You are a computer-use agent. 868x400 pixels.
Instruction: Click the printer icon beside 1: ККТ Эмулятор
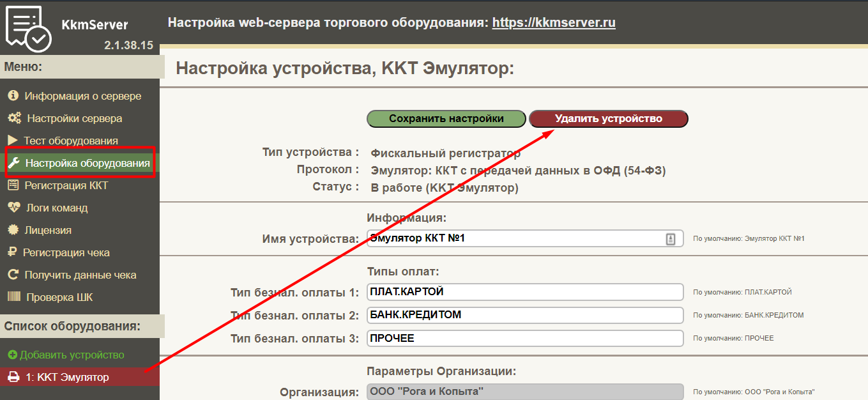coord(13,377)
